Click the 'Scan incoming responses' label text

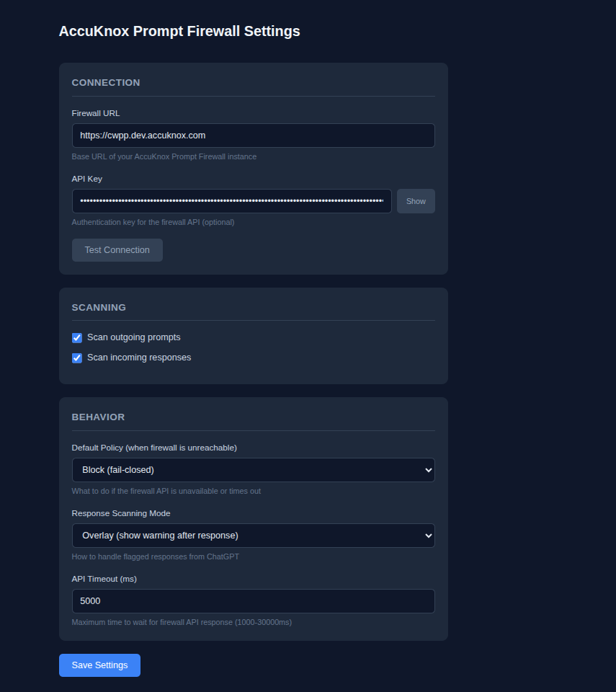pos(139,358)
